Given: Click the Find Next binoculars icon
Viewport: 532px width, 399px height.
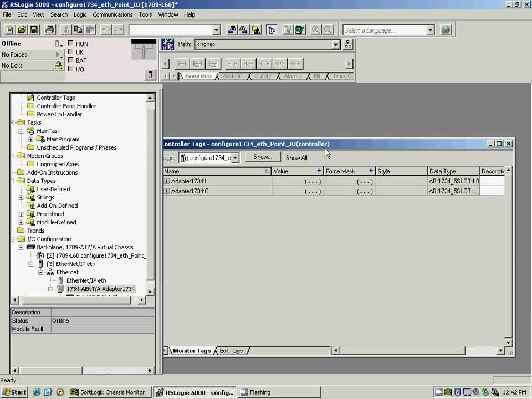Looking at the screenshot, I should coord(244,30).
